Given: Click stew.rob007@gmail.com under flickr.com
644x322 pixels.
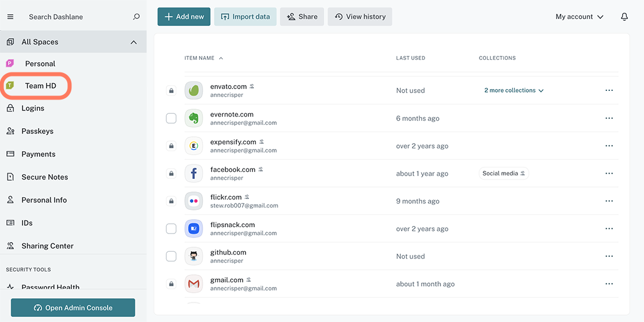Looking at the screenshot, I should coord(244,205).
